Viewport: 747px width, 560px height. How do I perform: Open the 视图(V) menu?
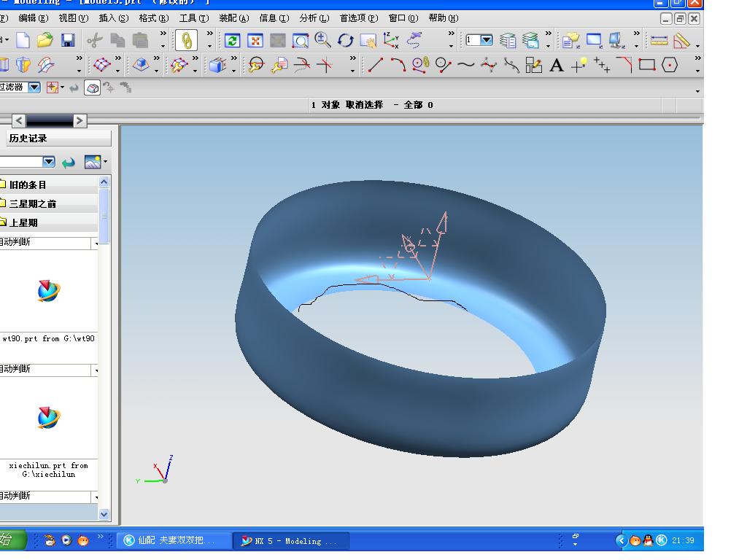[74, 18]
